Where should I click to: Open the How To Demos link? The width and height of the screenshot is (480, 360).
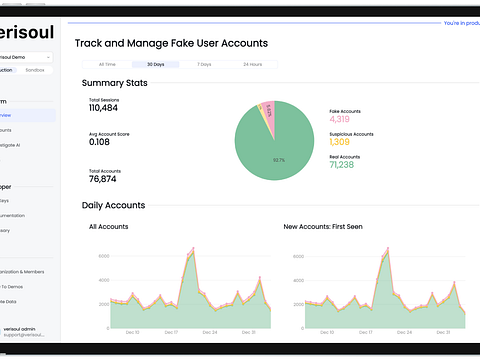click(12, 287)
